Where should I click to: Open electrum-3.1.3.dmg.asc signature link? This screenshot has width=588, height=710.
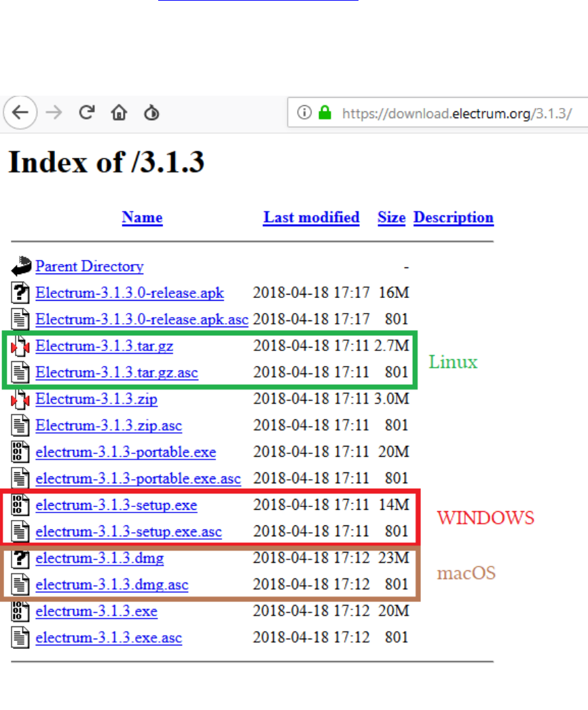(x=112, y=584)
